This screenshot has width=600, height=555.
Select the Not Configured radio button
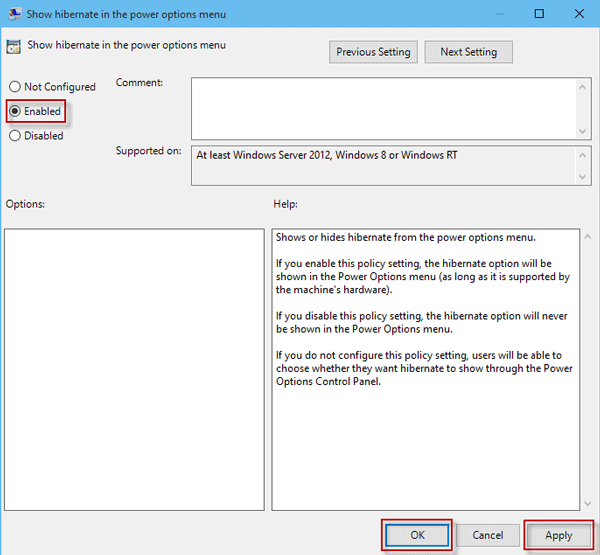(15, 87)
